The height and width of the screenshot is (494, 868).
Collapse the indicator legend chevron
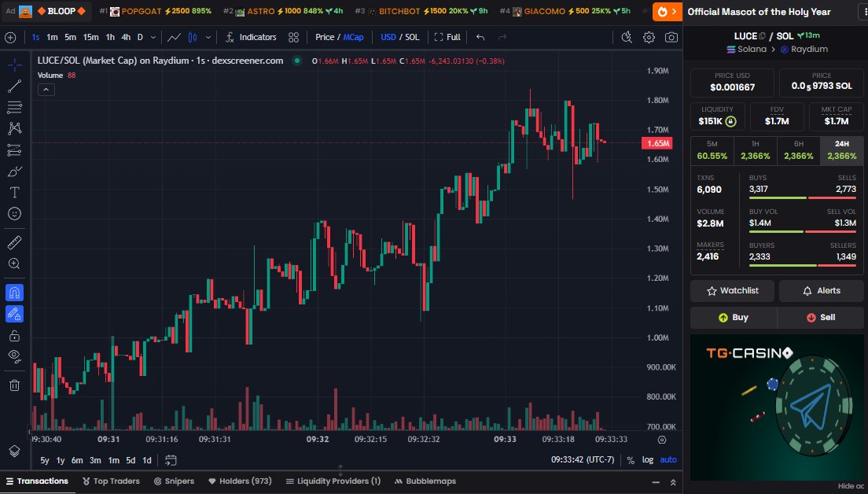46,89
